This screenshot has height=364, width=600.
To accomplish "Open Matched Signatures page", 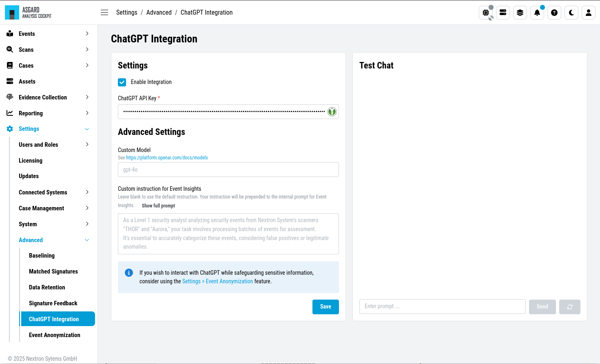I will pos(53,271).
